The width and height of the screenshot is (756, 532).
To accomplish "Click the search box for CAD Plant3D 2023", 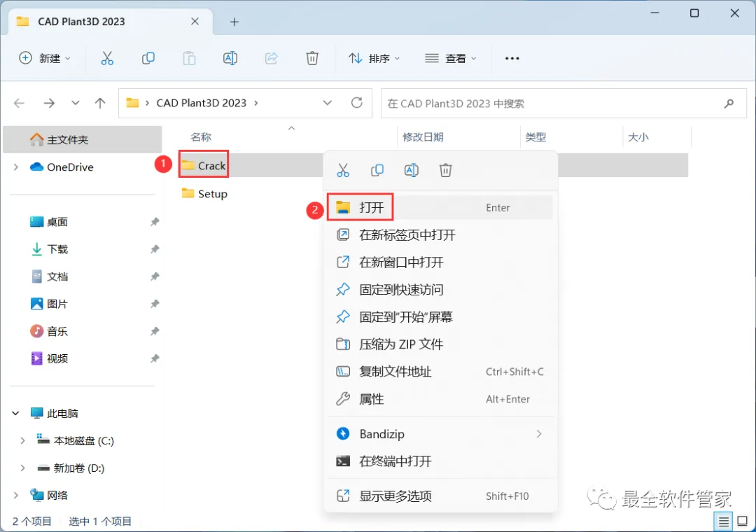I will [563, 103].
